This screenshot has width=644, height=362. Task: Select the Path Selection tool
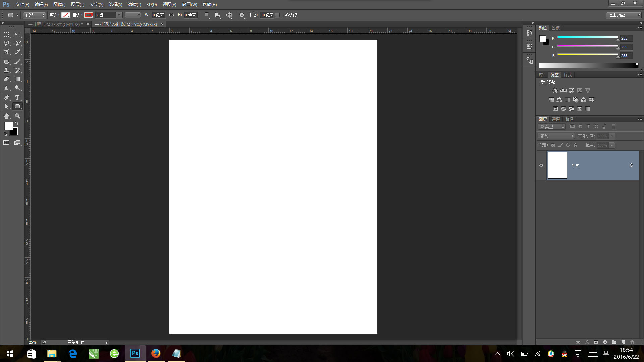click(6, 106)
